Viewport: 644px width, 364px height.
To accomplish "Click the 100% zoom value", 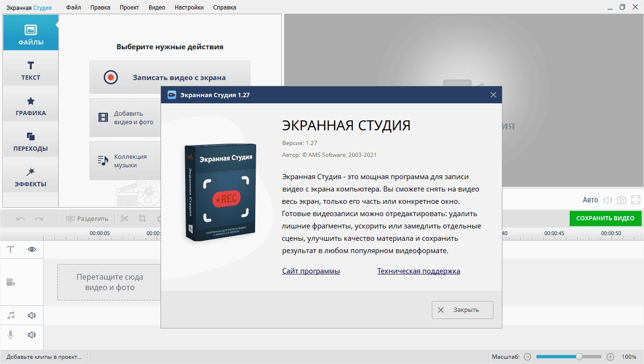I will pos(629,356).
